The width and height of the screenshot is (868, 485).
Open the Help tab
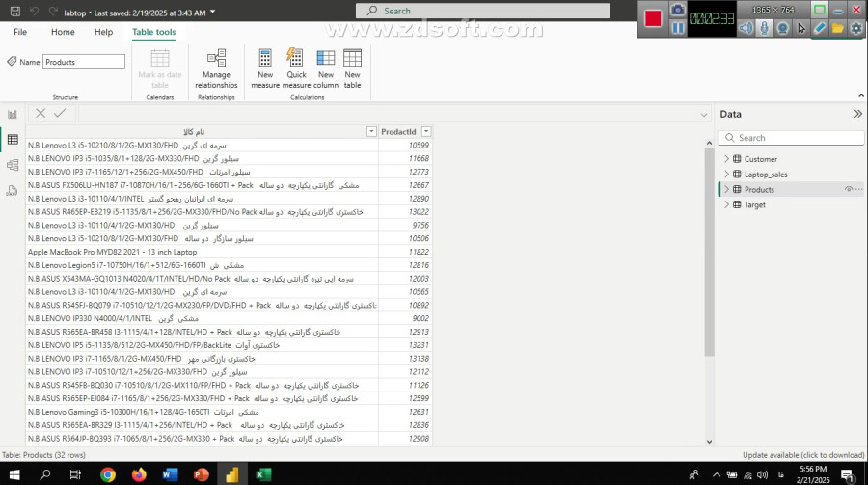pyautogui.click(x=103, y=32)
